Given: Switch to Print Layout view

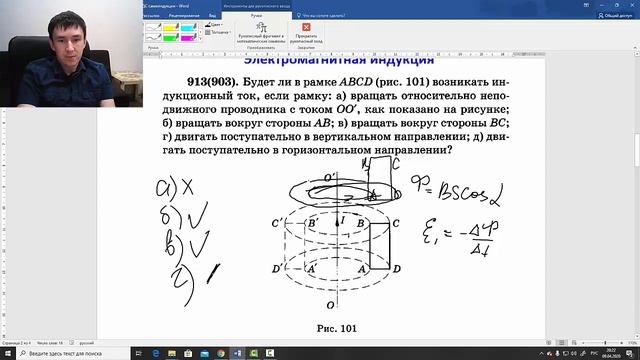Looking at the screenshot, I should tap(562, 343).
